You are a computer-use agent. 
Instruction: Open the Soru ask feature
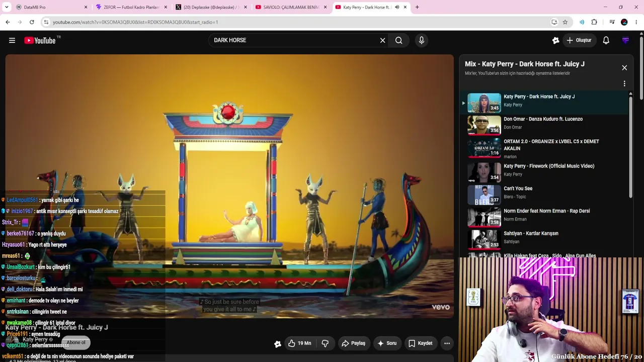pyautogui.click(x=387, y=343)
